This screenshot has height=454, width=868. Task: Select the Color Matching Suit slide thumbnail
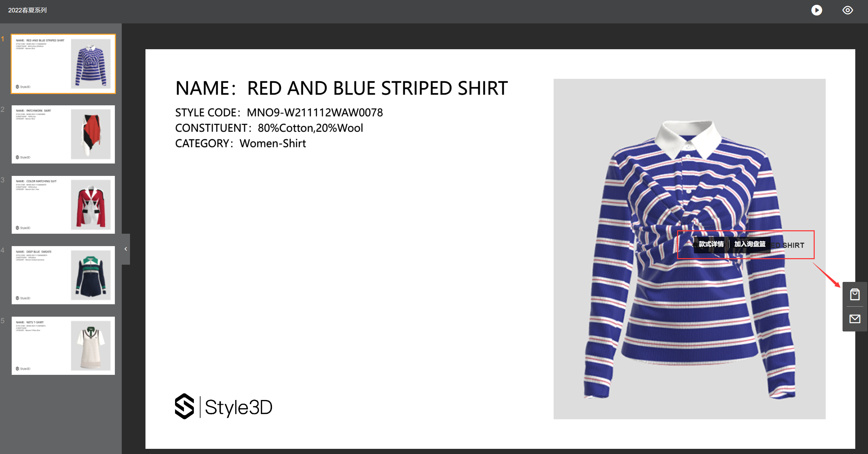(x=63, y=205)
